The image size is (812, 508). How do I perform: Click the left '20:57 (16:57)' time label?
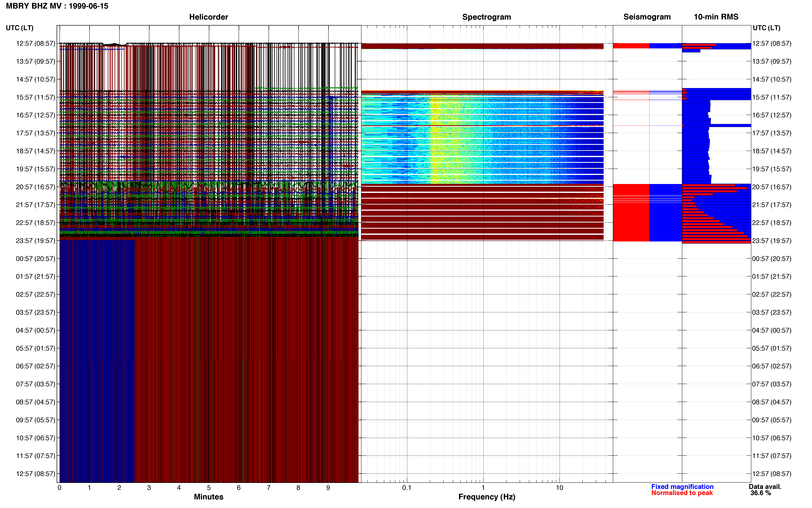click(x=36, y=187)
